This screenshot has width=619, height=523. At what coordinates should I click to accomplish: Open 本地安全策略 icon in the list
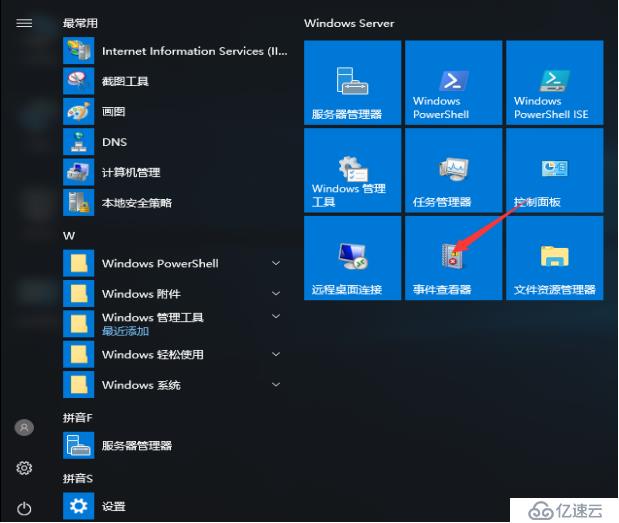point(79,202)
